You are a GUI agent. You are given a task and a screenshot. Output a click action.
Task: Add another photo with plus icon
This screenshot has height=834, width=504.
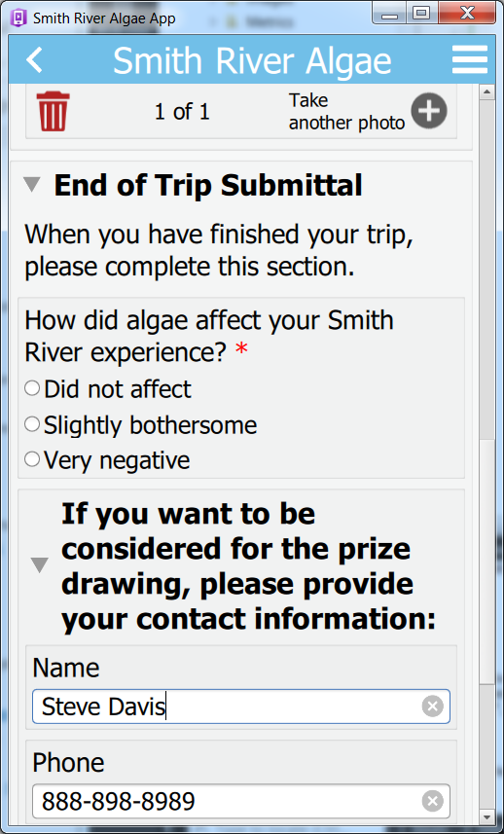point(428,111)
